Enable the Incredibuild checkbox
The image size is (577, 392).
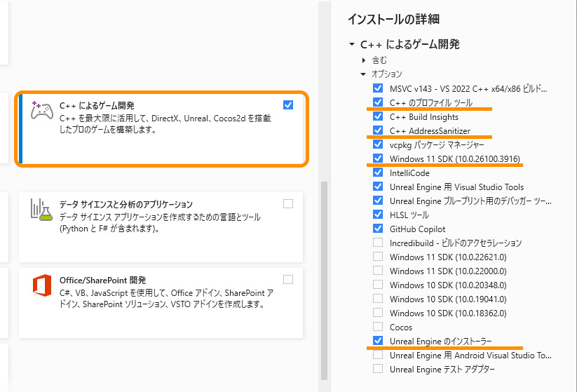pos(378,242)
